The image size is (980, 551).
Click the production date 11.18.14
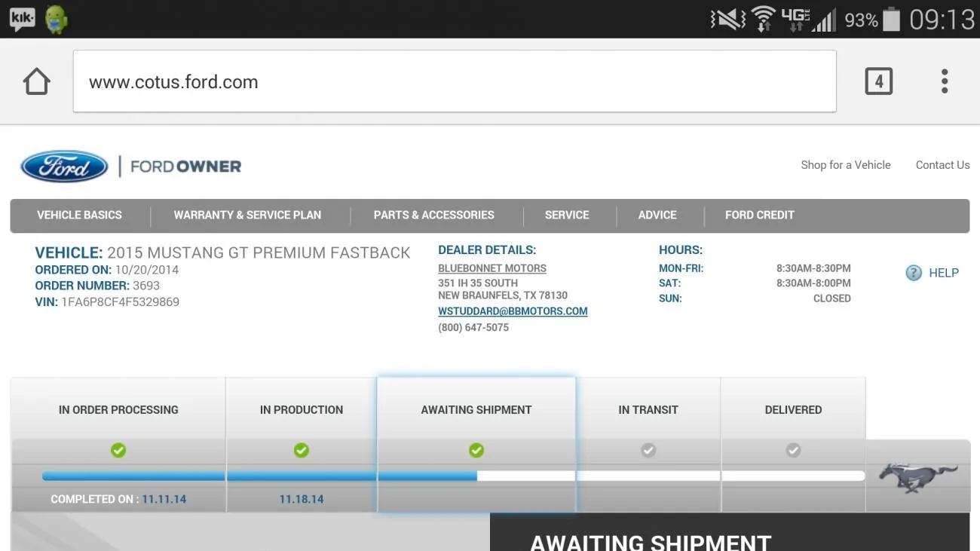click(x=302, y=499)
